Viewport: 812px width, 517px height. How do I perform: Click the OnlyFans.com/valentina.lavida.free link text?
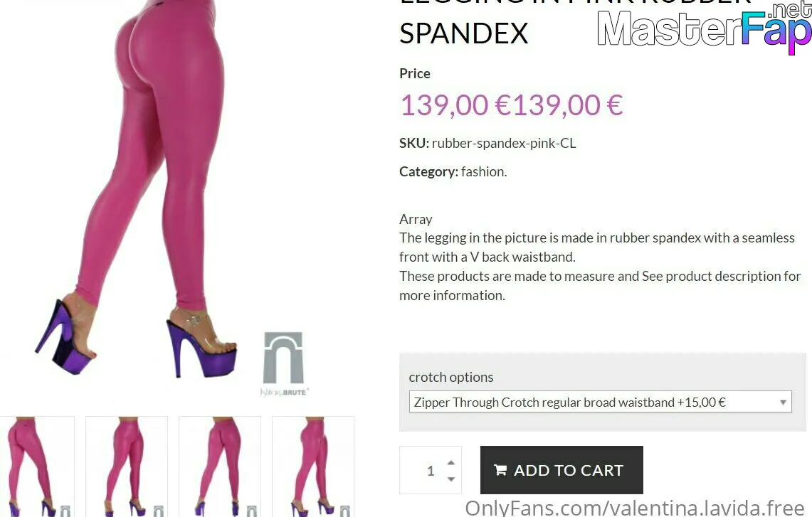635,508
